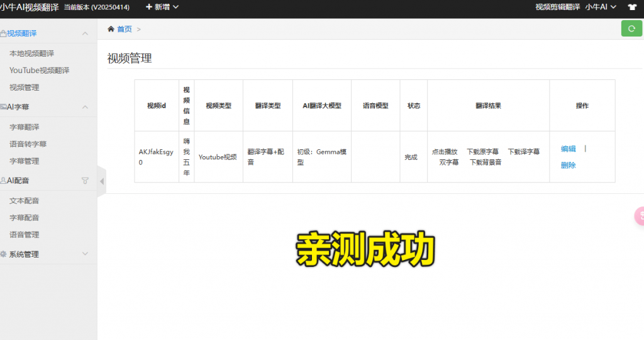Open 语音转字幕 from sidebar
Screen dimensions: 644x340
(x=28, y=144)
